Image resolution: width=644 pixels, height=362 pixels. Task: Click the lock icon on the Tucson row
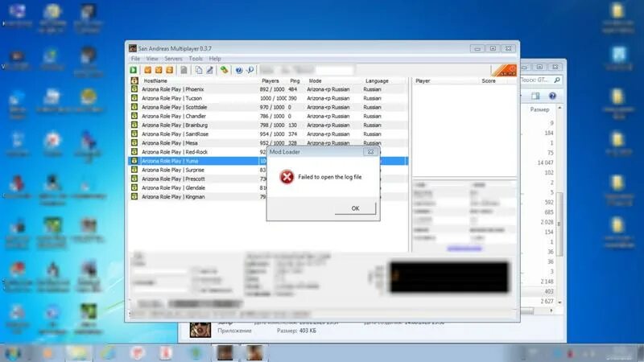134,98
